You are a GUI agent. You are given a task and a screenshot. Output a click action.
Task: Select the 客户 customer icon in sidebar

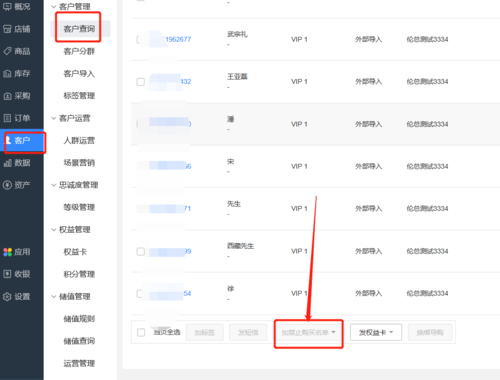tap(8, 140)
